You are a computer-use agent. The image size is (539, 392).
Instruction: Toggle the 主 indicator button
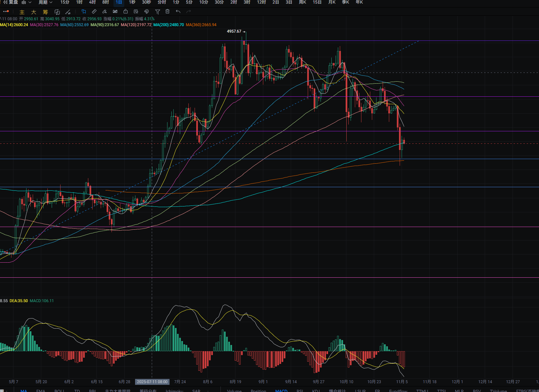point(22,12)
